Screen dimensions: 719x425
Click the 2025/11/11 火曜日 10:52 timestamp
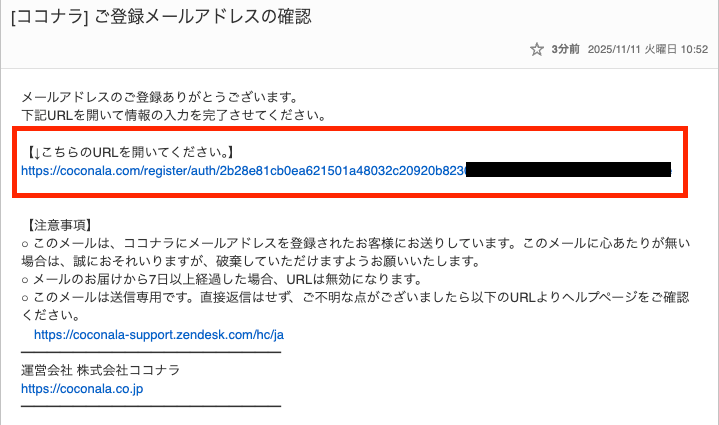(x=648, y=48)
